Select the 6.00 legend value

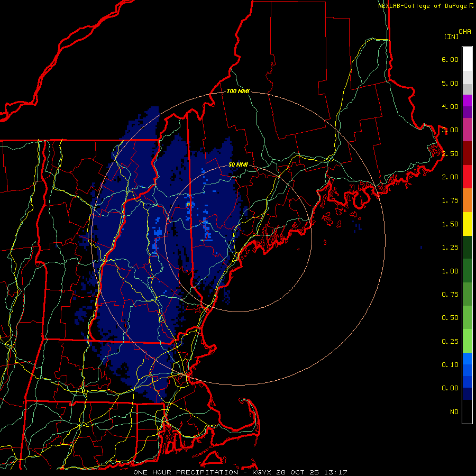[450, 59]
